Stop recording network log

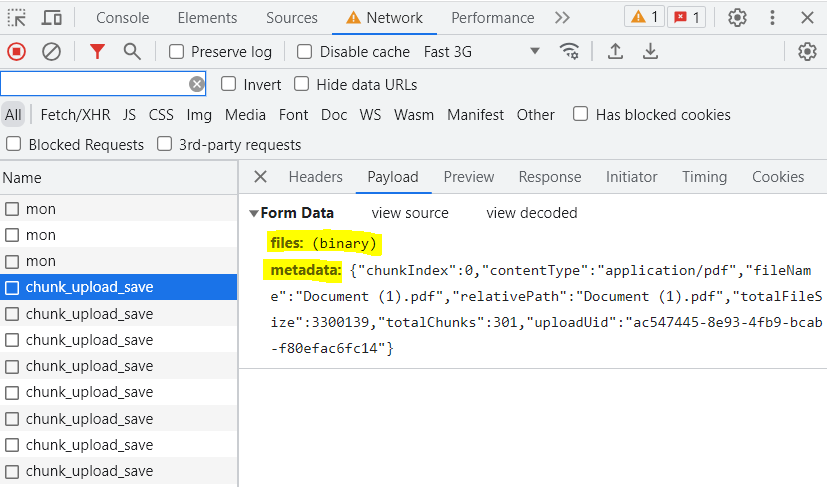17,52
